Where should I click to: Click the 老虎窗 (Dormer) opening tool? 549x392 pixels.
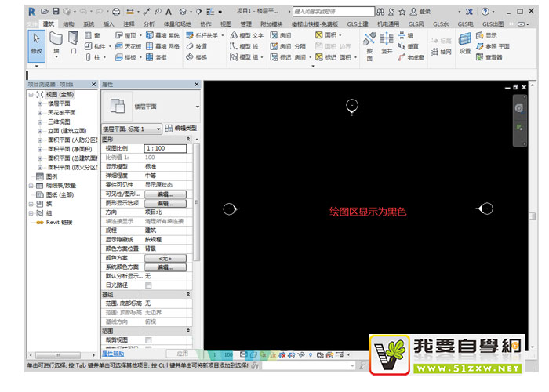(411, 57)
